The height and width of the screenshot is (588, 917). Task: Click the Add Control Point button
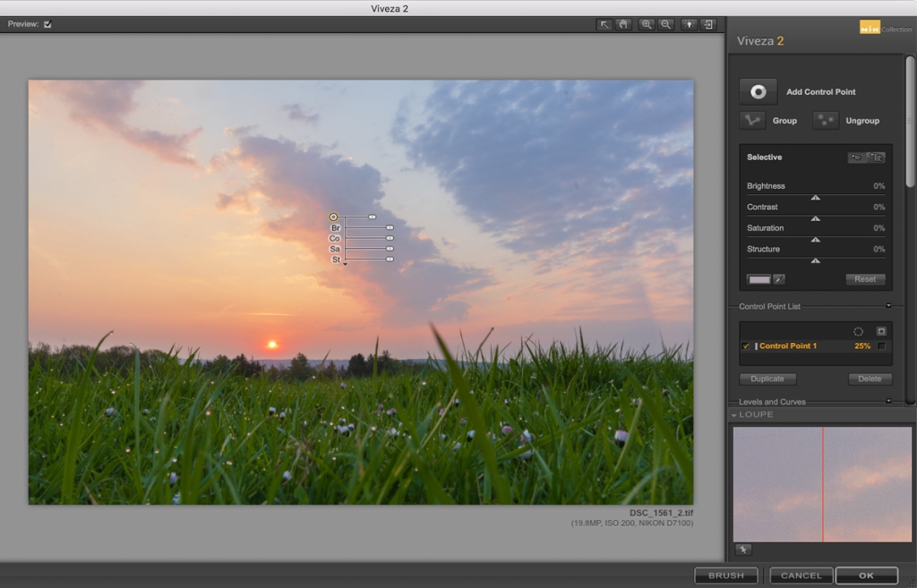[x=758, y=92]
